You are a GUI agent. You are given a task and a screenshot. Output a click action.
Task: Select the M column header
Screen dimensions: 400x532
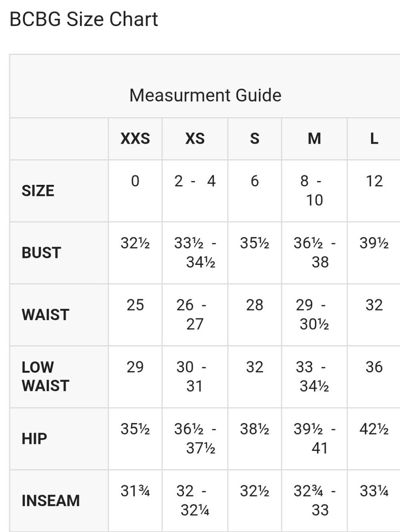(314, 139)
